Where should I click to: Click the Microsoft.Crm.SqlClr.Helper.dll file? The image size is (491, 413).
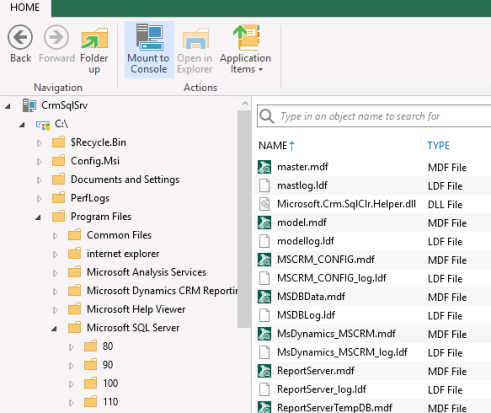coord(346,204)
